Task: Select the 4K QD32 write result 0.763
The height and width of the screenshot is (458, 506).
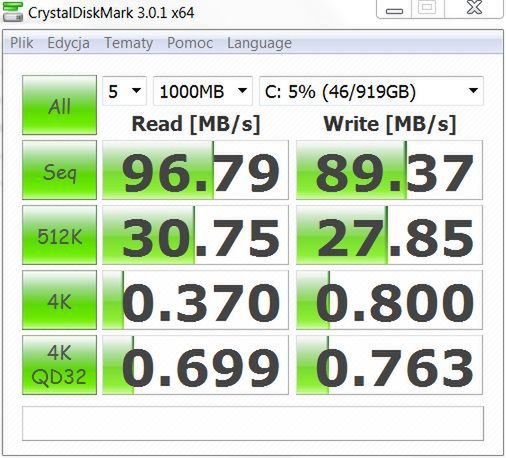Action: 389,365
